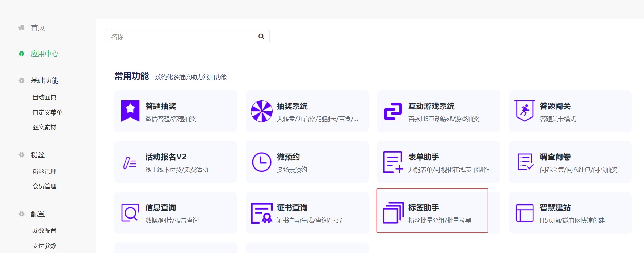
Task: Click the 表单助手 form-plus icon
Action: pos(393,162)
